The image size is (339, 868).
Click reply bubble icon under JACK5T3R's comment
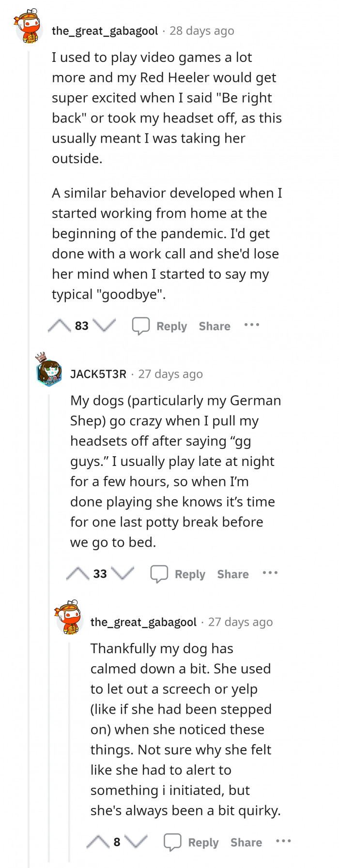pyautogui.click(x=159, y=574)
